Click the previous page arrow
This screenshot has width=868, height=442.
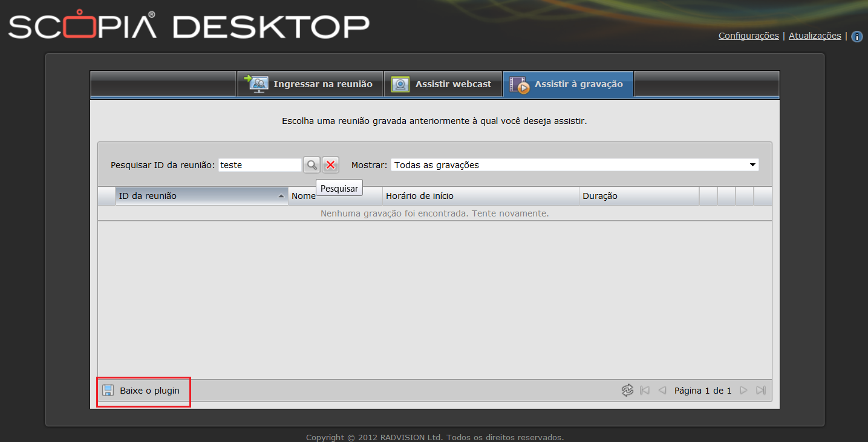tap(662, 391)
